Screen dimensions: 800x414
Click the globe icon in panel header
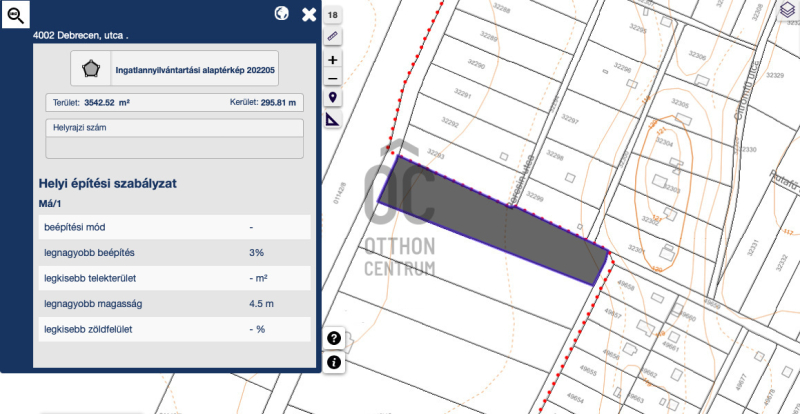click(x=282, y=14)
